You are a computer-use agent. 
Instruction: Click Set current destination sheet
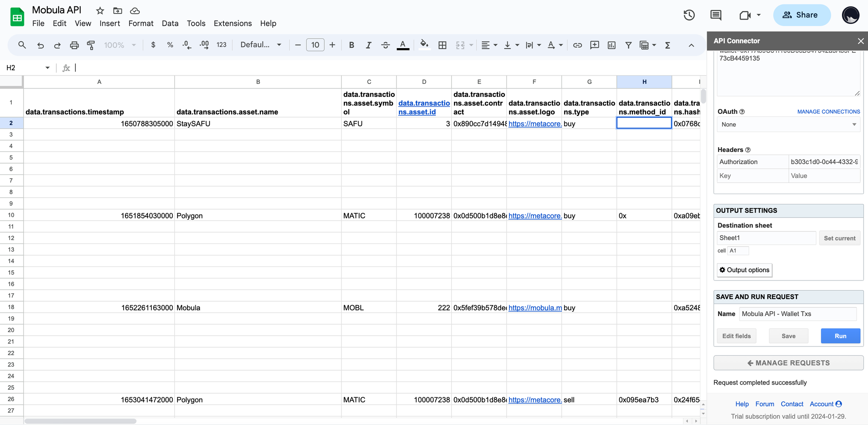839,238
